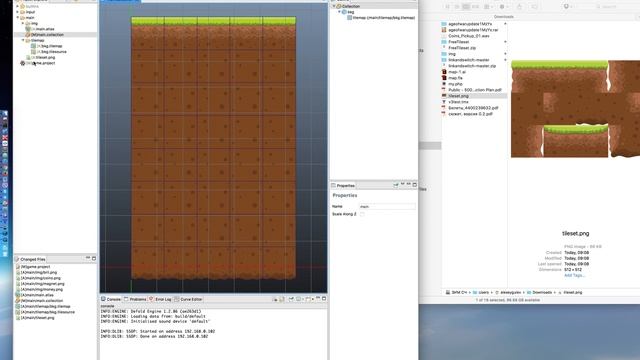Click the tileset.png preview image in Finder
Screen dimensions: 640x360
(x=576, y=109)
